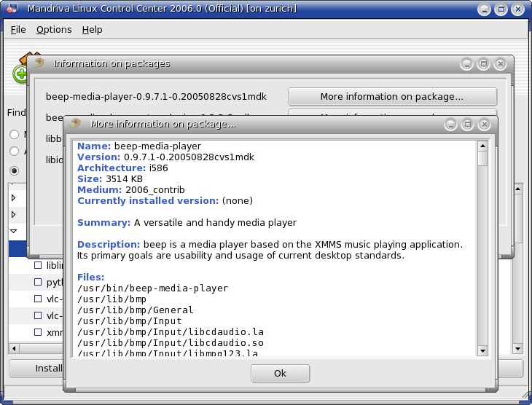Maximize the More information on package dialog
Viewport: 532px width, 405px height.
468,125
